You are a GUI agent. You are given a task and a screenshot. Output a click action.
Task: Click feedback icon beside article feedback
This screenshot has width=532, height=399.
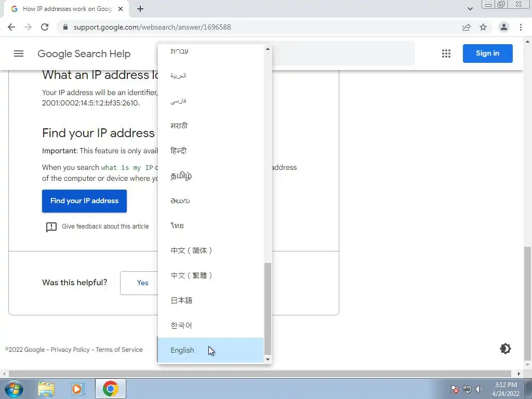[51, 227]
